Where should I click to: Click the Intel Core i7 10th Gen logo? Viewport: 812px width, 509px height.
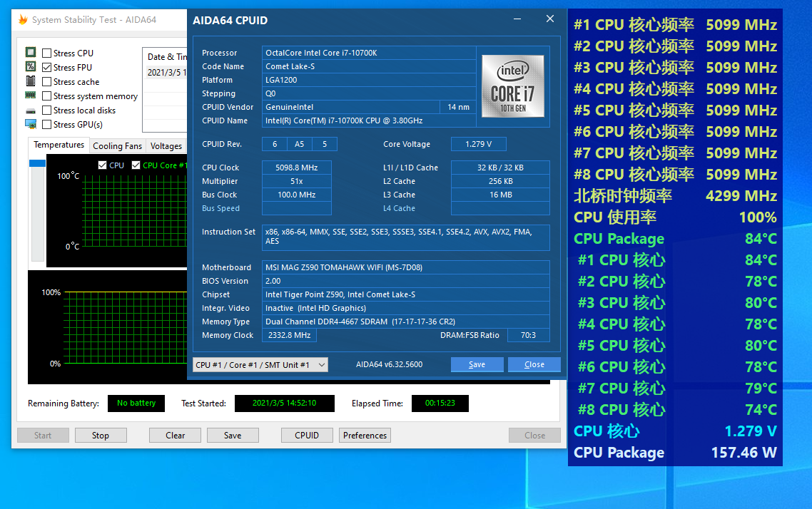[x=513, y=86]
